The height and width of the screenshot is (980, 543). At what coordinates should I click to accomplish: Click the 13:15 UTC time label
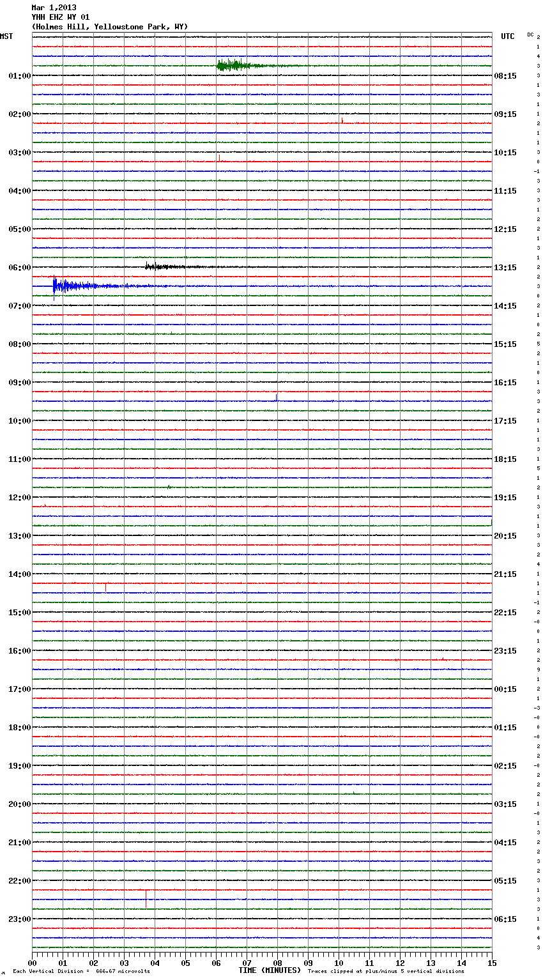click(505, 268)
